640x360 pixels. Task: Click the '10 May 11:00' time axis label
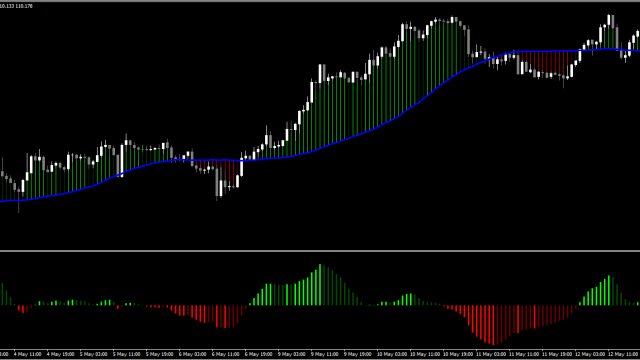click(425, 354)
